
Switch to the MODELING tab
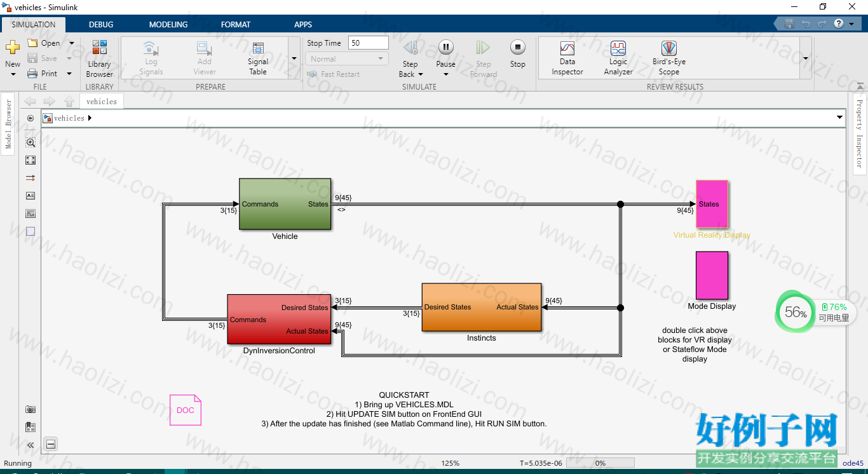(168, 25)
